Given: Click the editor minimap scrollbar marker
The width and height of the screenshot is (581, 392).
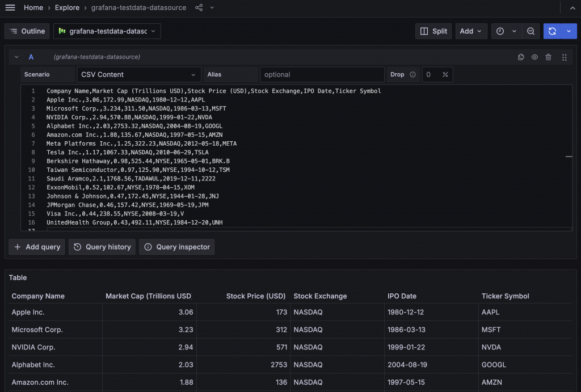Looking at the screenshot, I should (569, 157).
